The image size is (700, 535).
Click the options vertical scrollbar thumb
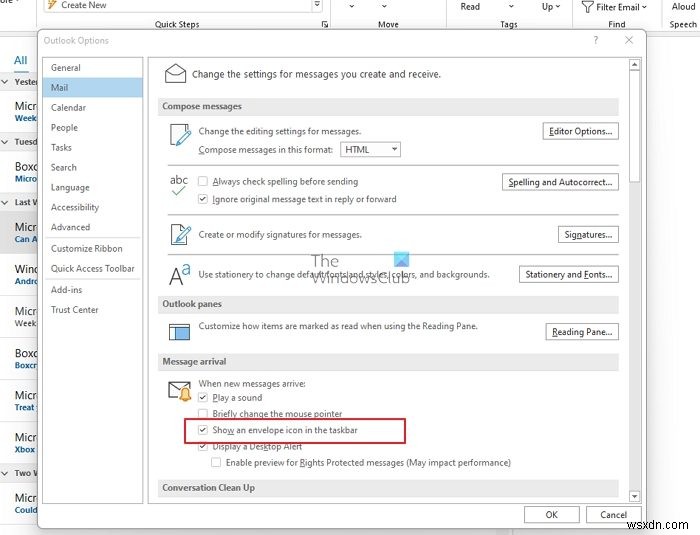coord(634,126)
